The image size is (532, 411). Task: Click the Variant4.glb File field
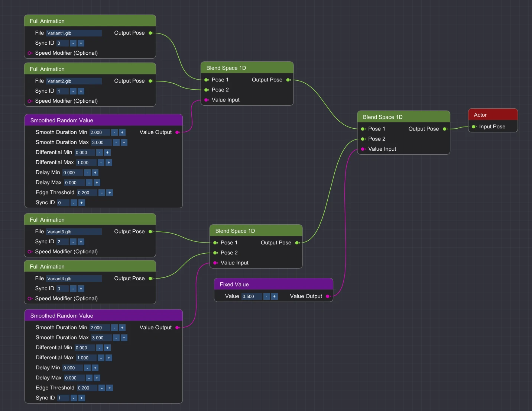tap(74, 279)
